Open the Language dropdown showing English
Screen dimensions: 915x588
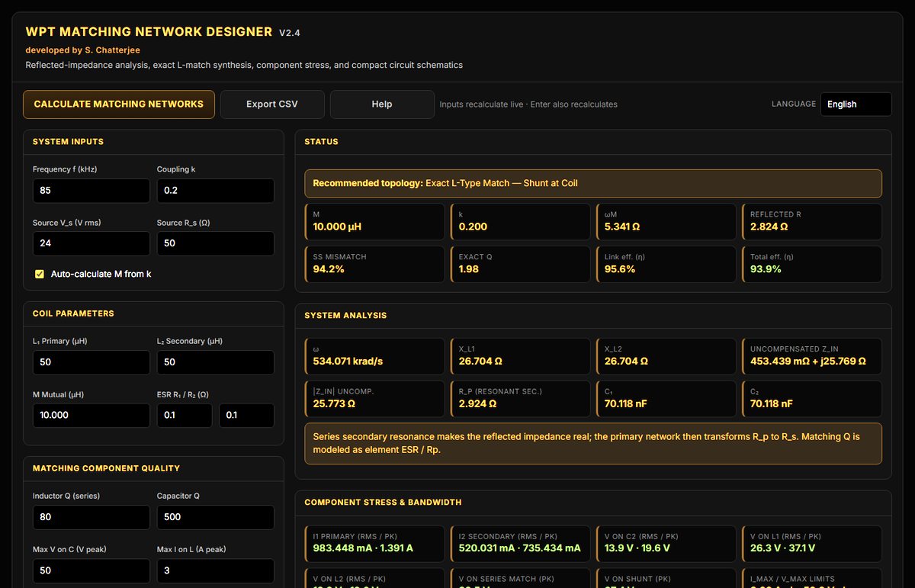click(x=856, y=104)
